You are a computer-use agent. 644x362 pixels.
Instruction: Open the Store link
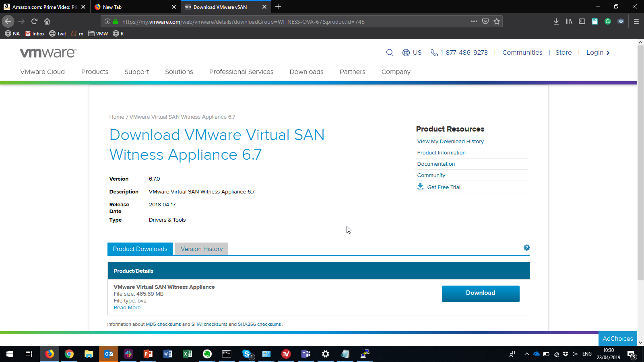(563, 53)
